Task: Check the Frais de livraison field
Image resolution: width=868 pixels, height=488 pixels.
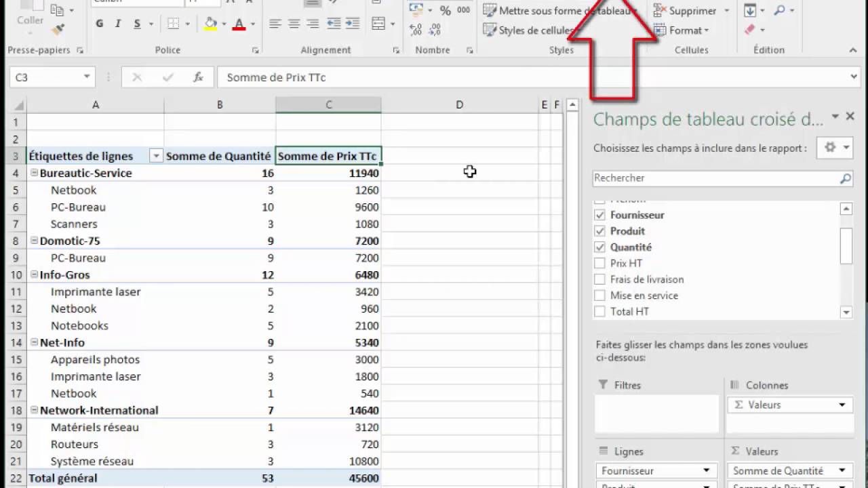Action: coord(599,279)
